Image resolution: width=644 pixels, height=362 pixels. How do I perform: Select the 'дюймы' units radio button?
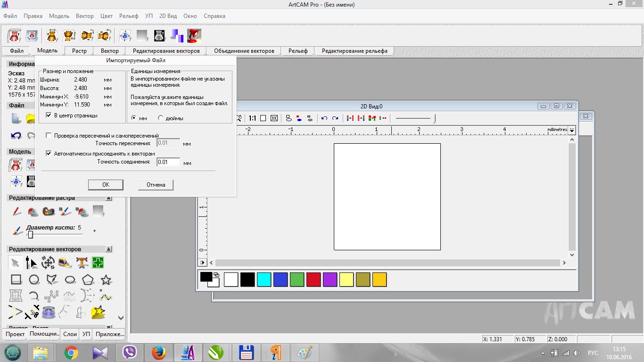point(161,118)
